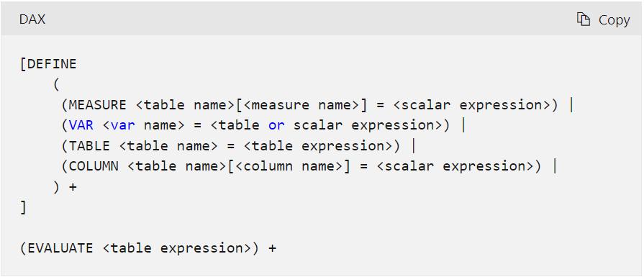The image size is (644, 277).
Task: Click the DEFINE keyword in the code
Action: [x=52, y=64]
